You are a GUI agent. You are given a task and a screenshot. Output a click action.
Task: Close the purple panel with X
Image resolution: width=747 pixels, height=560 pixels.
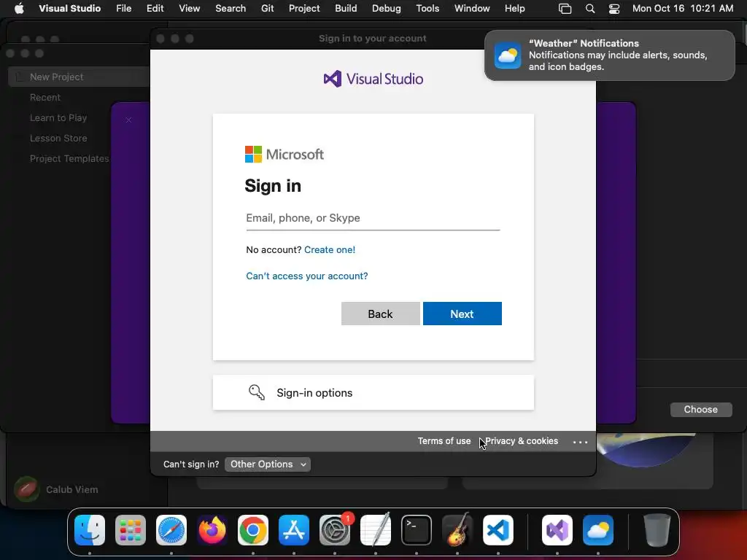coord(128,120)
